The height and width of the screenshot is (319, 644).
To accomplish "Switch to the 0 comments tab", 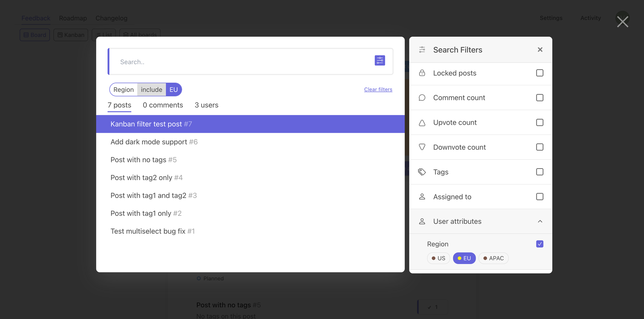I will (x=163, y=105).
